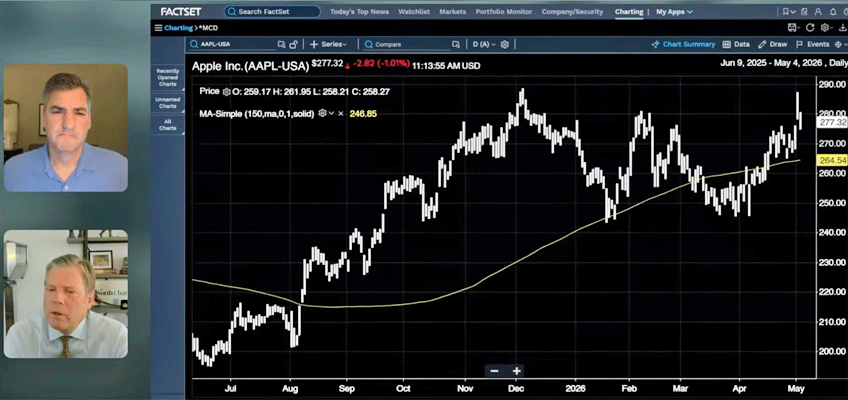The width and height of the screenshot is (848, 400).
Task: Zoom out chart with minus button
Action: [x=494, y=371]
